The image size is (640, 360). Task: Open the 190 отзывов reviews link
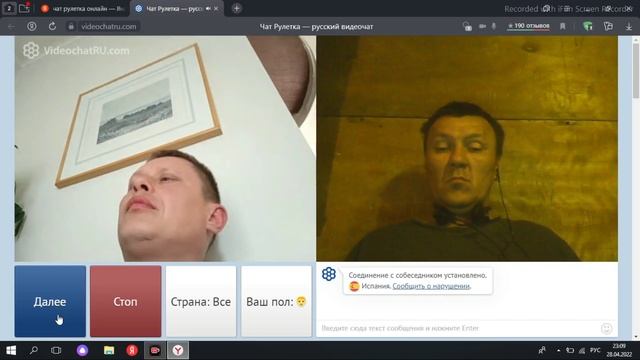point(529,26)
